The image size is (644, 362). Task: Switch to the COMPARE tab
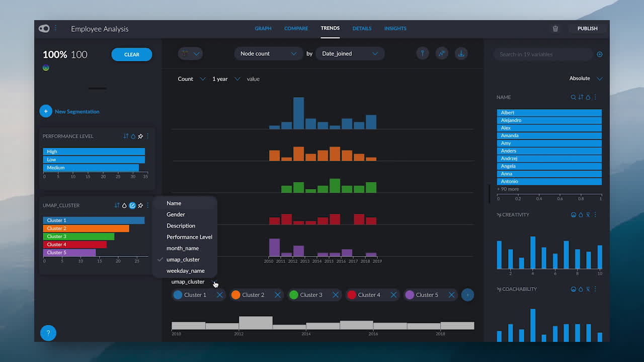pos(296,29)
